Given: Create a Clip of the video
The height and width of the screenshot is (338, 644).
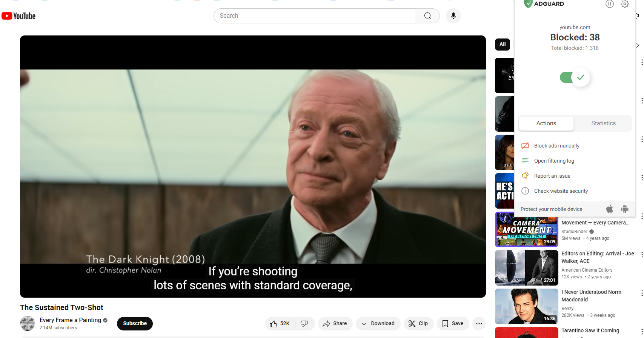Looking at the screenshot, I should coord(418,324).
